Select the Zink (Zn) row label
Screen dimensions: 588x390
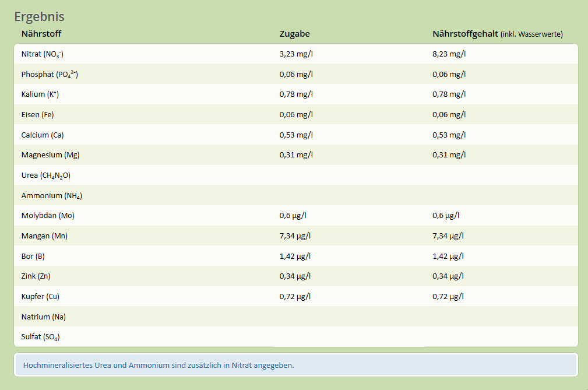click(x=40, y=276)
